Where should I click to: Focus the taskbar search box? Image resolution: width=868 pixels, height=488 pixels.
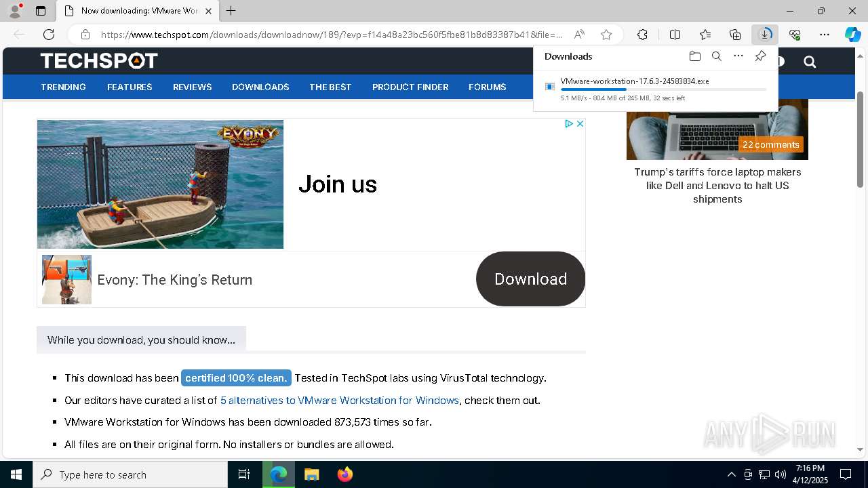130,474
